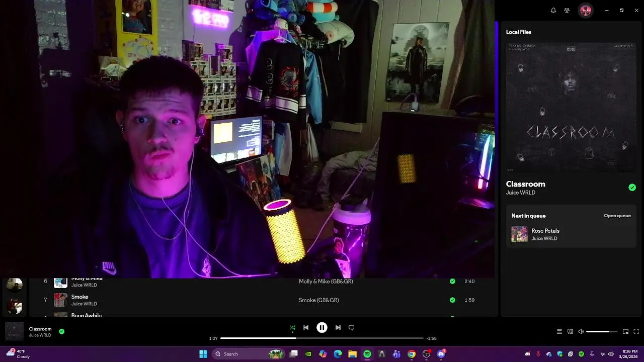Toggle the saved checkmark beside Classroom in sidebar
The image size is (644, 362).
tap(632, 188)
